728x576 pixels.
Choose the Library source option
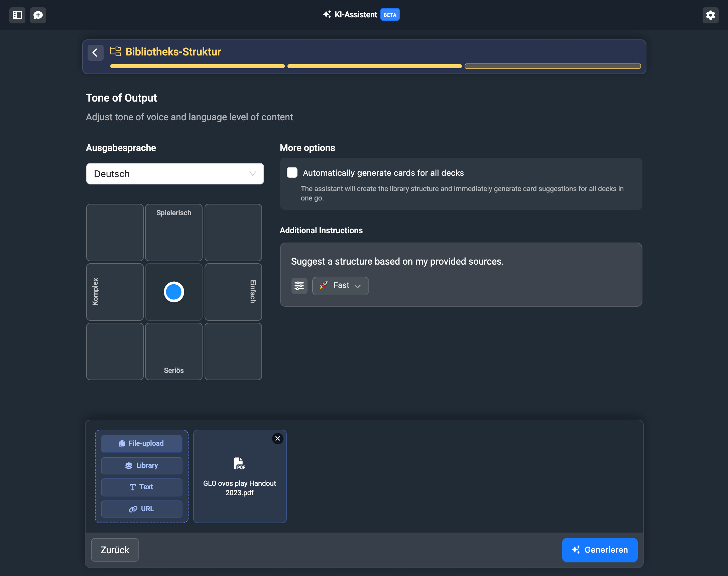pyautogui.click(x=141, y=465)
